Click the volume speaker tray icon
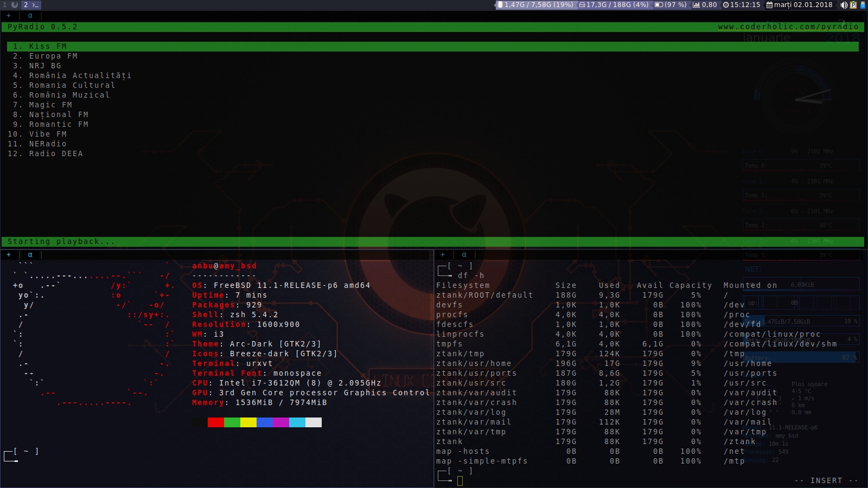 point(844,5)
